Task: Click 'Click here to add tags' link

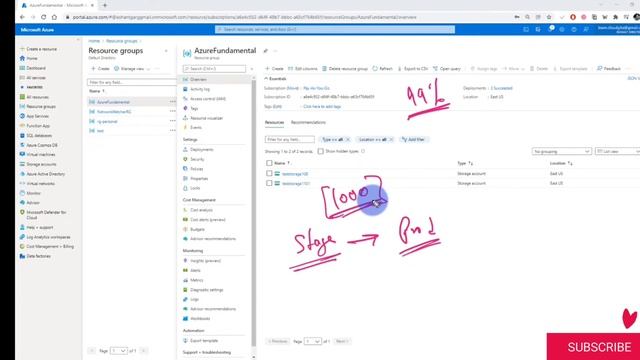Action: (322, 107)
